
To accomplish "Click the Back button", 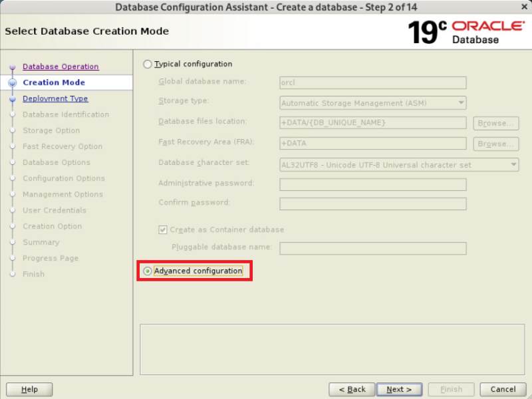I will 352,389.
